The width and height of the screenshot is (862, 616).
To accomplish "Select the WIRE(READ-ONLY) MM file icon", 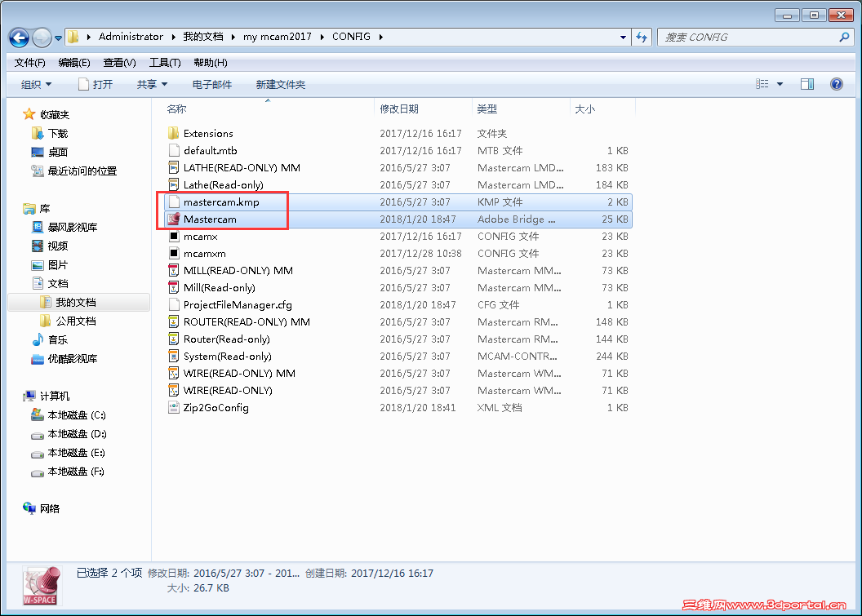I will [x=174, y=373].
